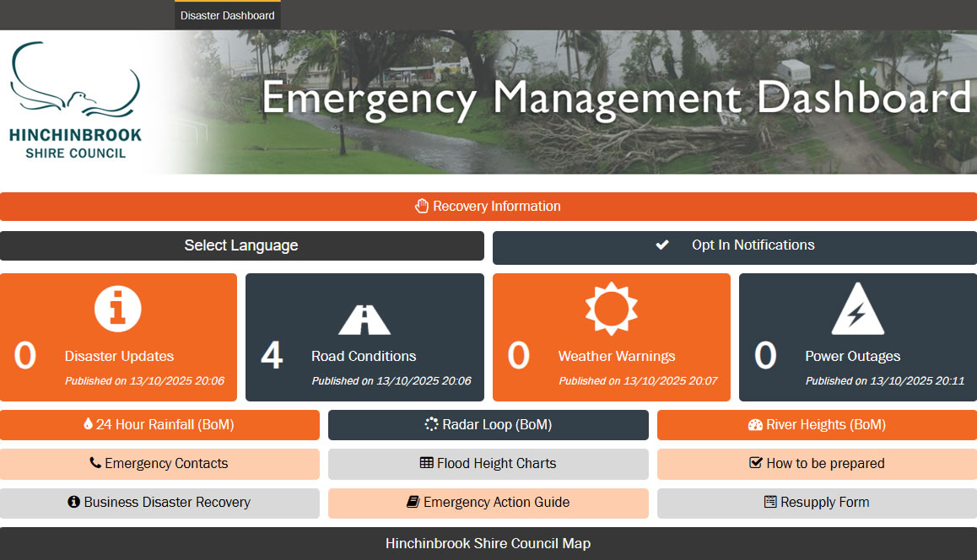Open Business Disaster Recovery information
Image resolution: width=977 pixels, height=560 pixels.
(159, 503)
